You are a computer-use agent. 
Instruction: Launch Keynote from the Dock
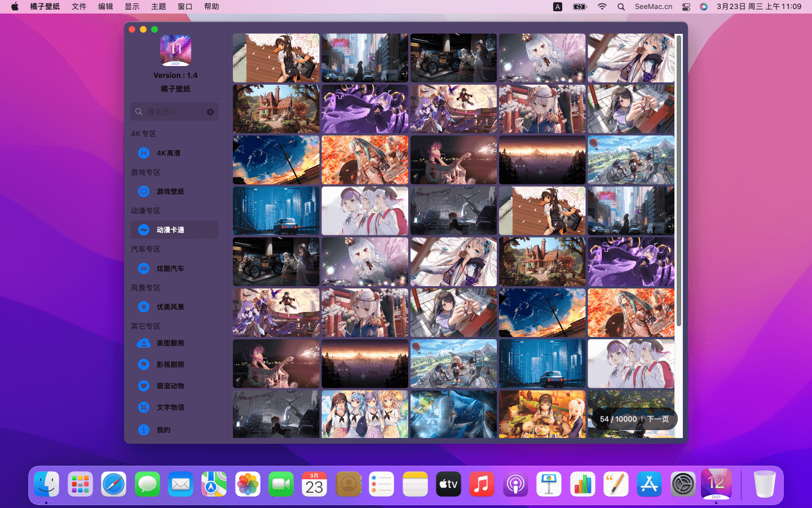pos(549,484)
